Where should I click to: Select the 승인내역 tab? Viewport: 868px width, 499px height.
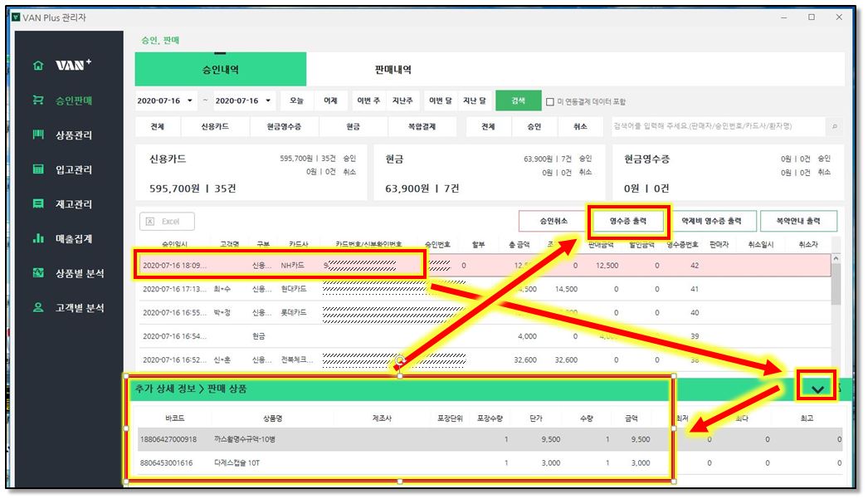click(221, 70)
